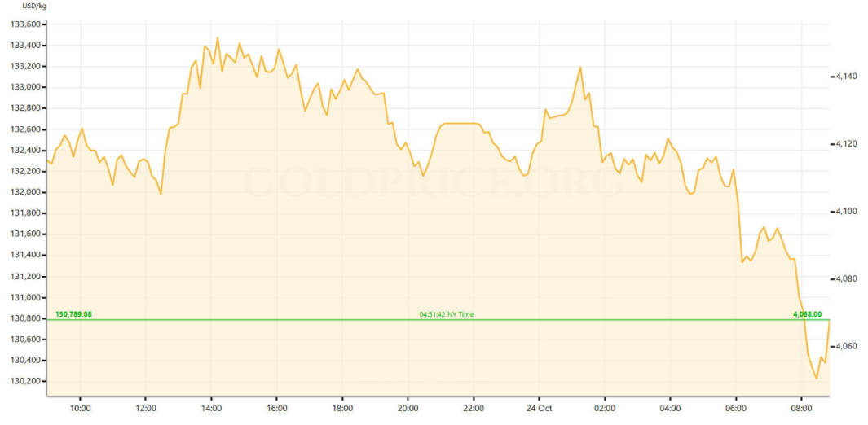Click the highest price peak near 14:00
Image resolution: width=868 pixels, height=425 pixels.
pyautogui.click(x=217, y=37)
